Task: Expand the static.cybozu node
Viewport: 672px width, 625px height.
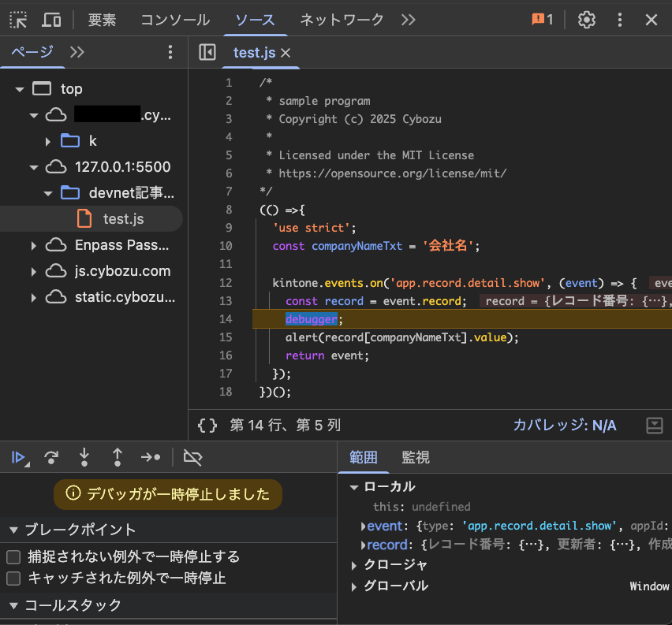Action: [33, 298]
